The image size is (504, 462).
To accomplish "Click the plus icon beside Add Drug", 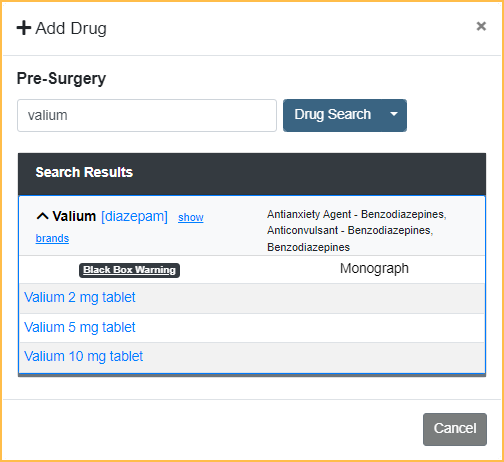I will pyautogui.click(x=24, y=28).
